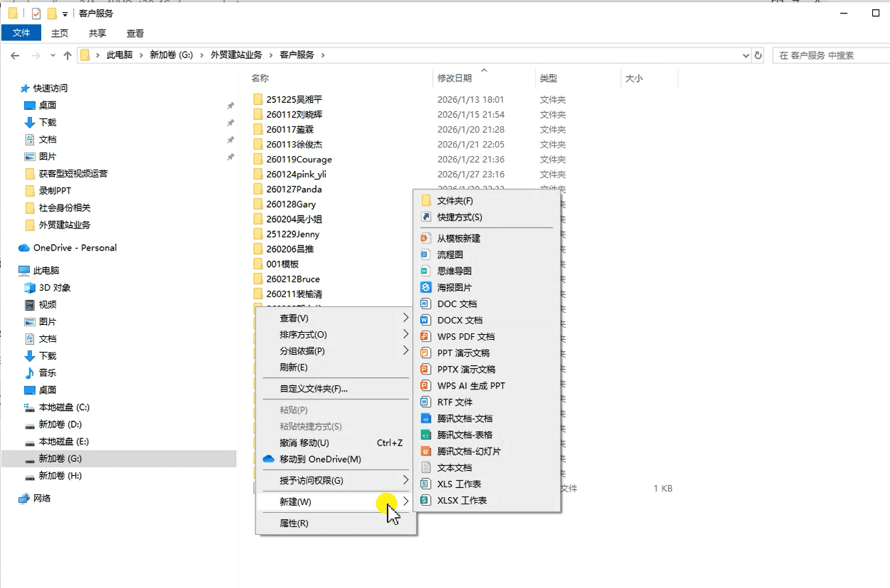
Task: Create a new XLSX 工作表
Action: coord(487,500)
